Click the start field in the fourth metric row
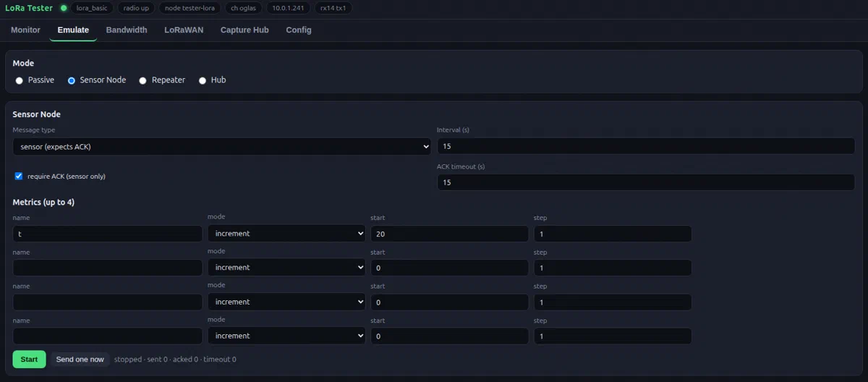 click(449, 336)
